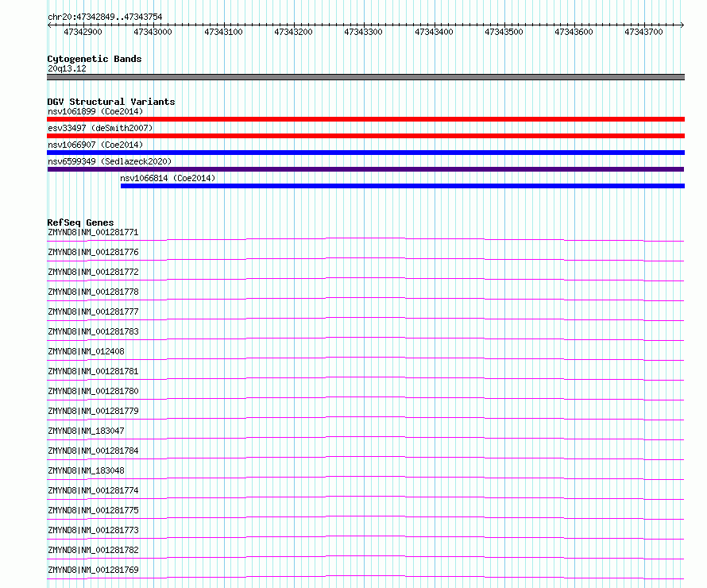Select transcript ZMYND8|NM_001281777
Viewport: 707px width, 588px height.
(93, 311)
